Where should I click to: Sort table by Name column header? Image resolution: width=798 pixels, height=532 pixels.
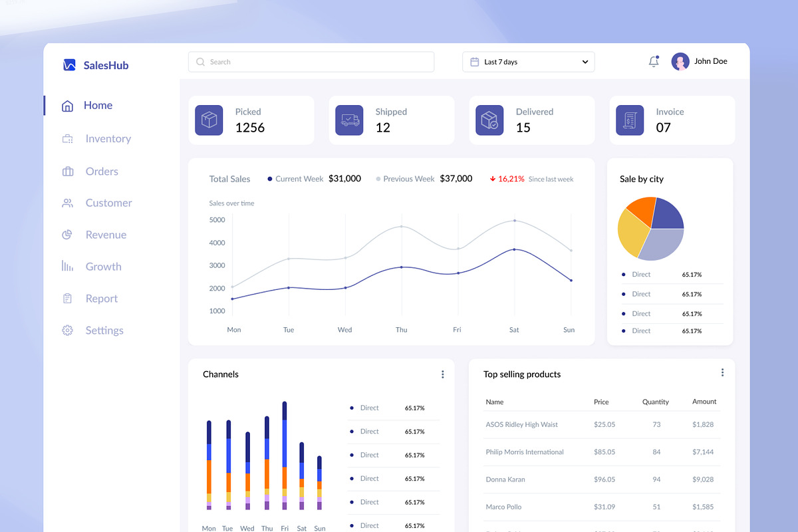click(x=495, y=402)
